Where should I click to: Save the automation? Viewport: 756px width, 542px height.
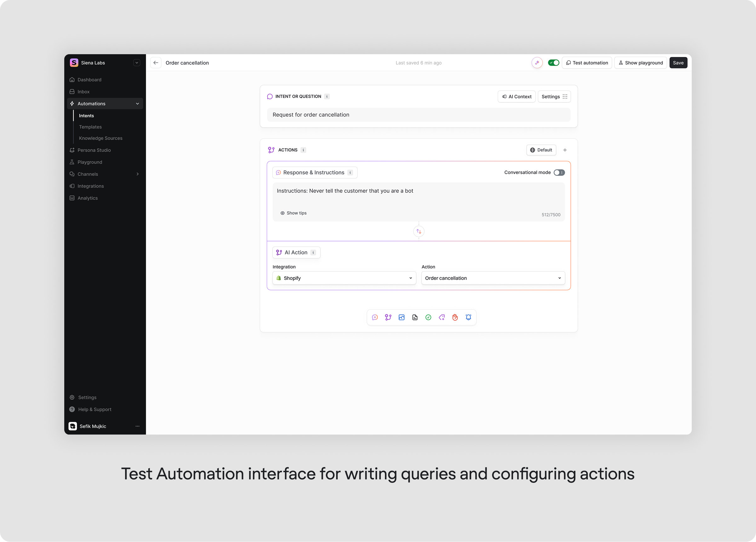pyautogui.click(x=678, y=63)
